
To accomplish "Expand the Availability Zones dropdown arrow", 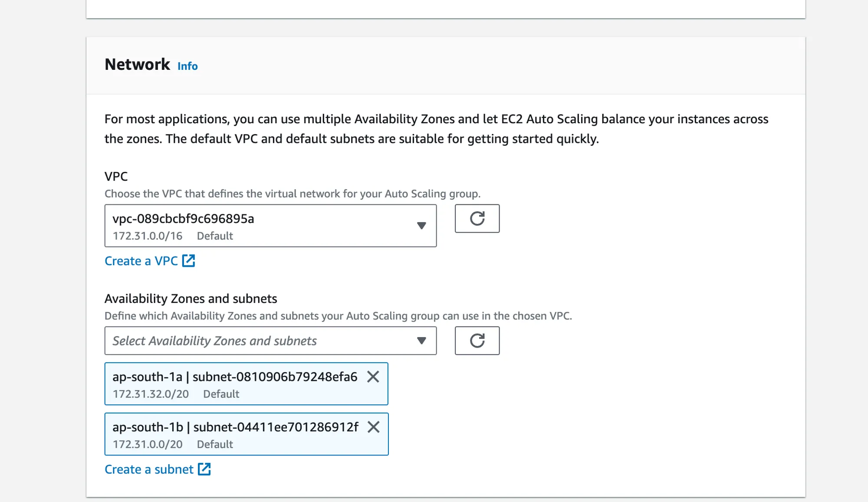I will [x=421, y=341].
